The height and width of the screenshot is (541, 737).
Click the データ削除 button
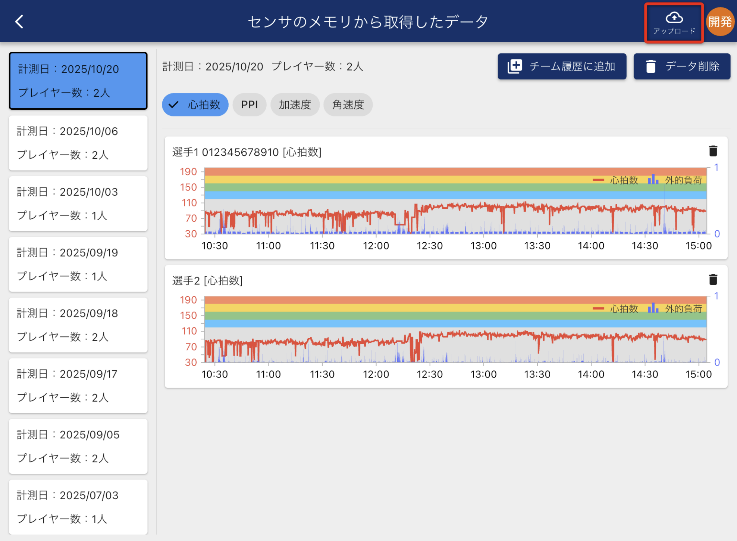pyautogui.click(x=682, y=66)
